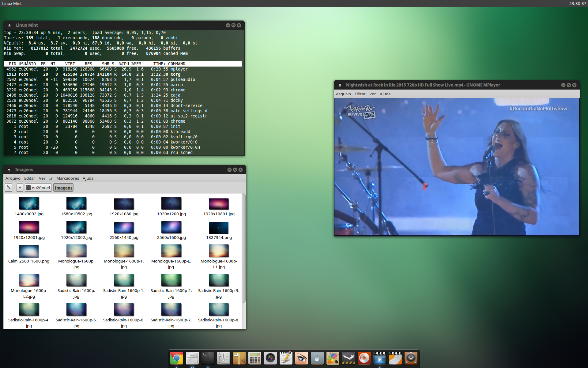The height and width of the screenshot is (368, 588).
Task: Go to eu20noel folder in path bar
Action: point(38,188)
